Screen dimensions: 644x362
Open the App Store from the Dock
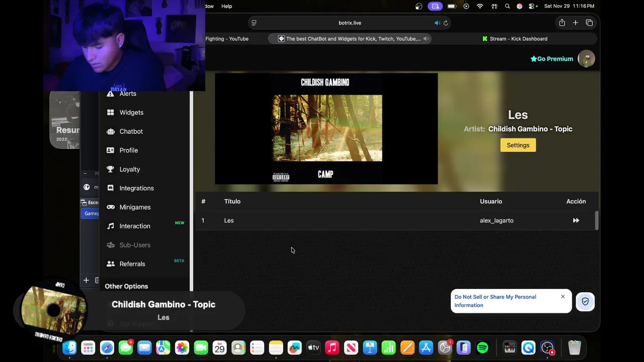(x=426, y=347)
